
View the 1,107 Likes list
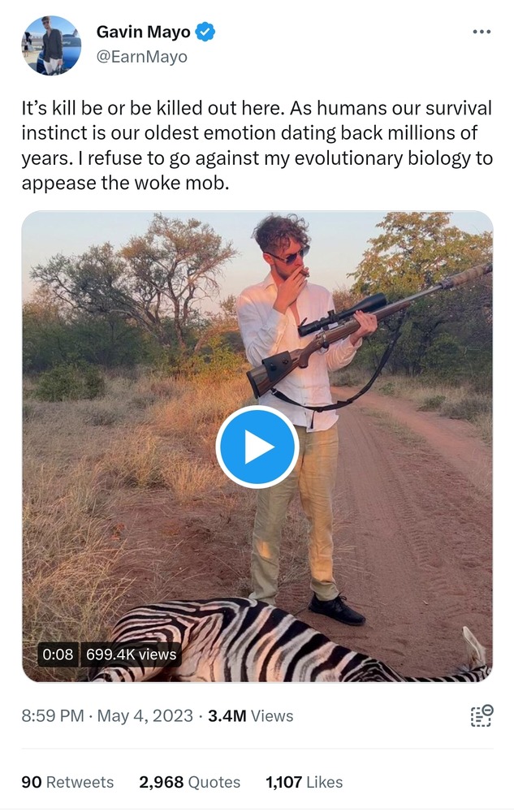click(x=304, y=782)
